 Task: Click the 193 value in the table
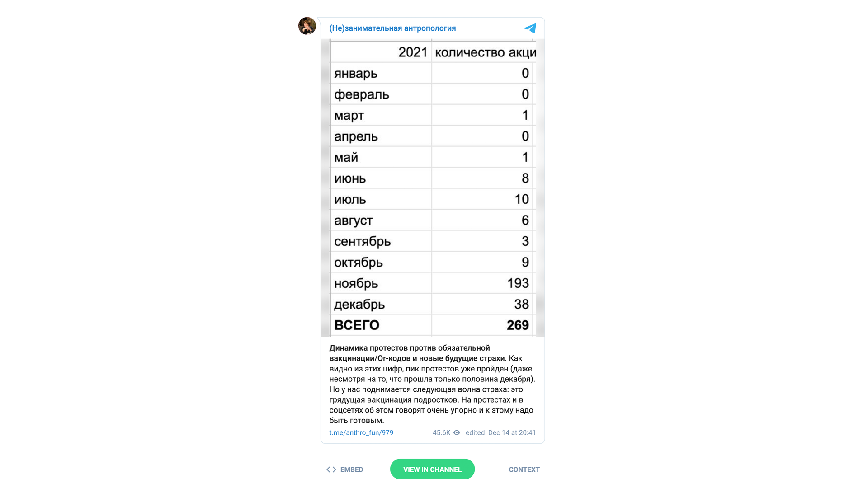[518, 283]
